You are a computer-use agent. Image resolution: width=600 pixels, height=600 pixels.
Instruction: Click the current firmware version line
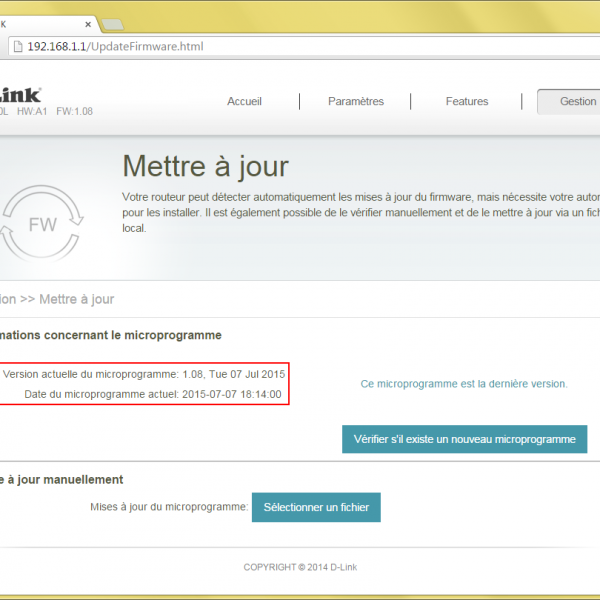pos(144,374)
